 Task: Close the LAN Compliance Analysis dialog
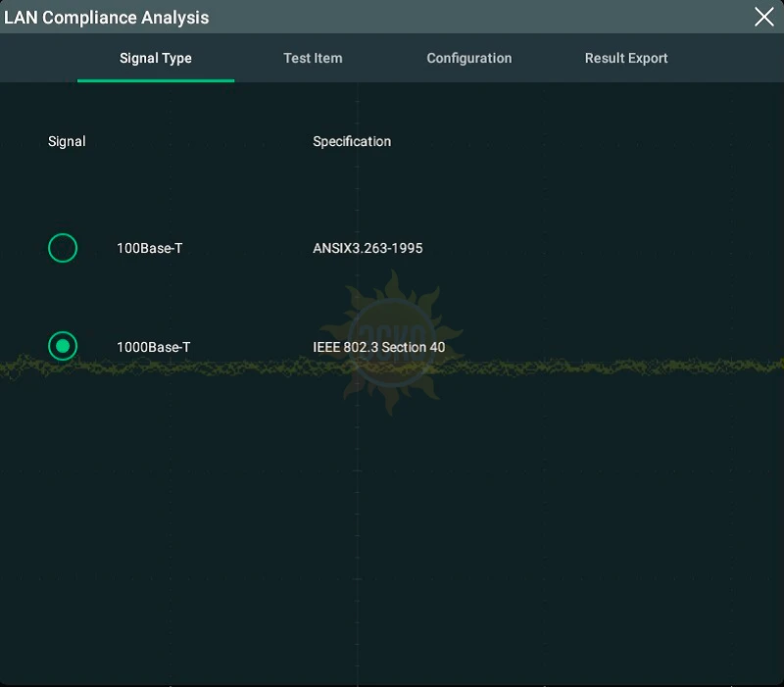point(763,17)
